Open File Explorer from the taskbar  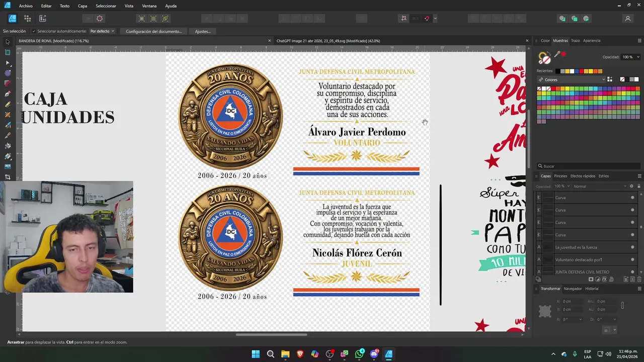click(285, 354)
